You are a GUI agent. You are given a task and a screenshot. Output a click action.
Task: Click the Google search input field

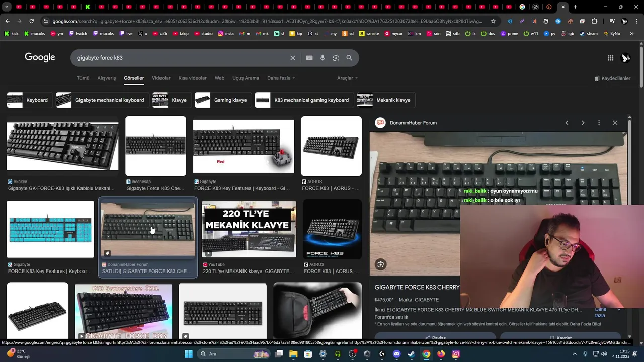click(x=181, y=58)
